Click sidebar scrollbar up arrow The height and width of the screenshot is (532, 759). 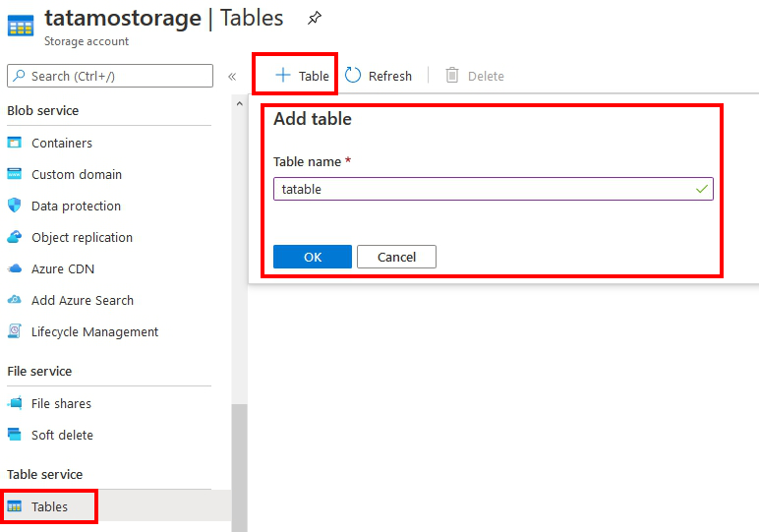point(239,103)
